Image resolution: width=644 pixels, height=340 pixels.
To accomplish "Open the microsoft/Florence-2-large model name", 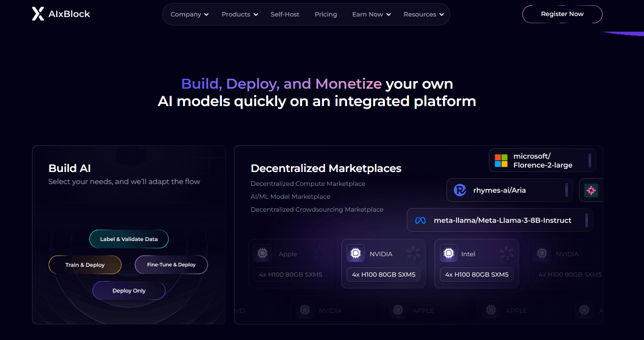I will point(543,160).
